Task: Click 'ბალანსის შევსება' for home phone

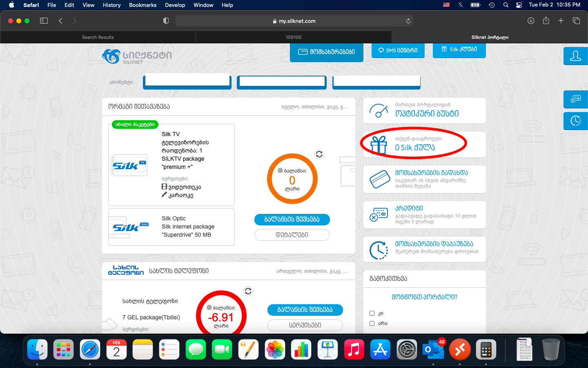Action: point(305,310)
